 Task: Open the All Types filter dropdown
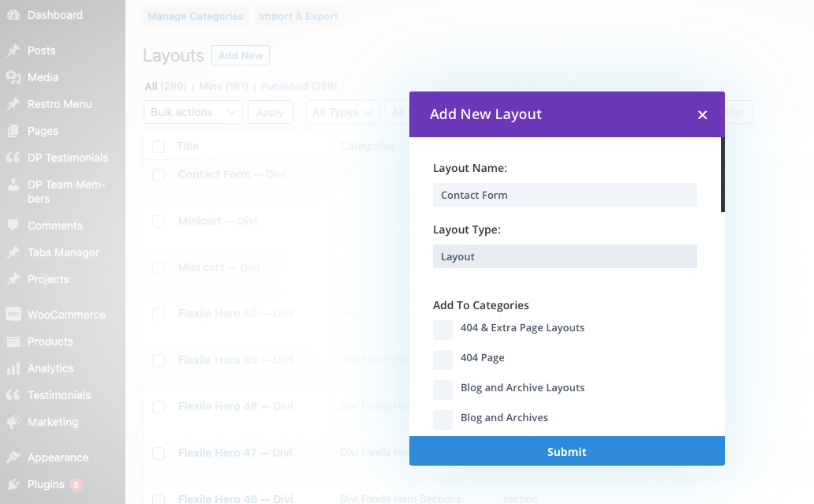pos(342,111)
